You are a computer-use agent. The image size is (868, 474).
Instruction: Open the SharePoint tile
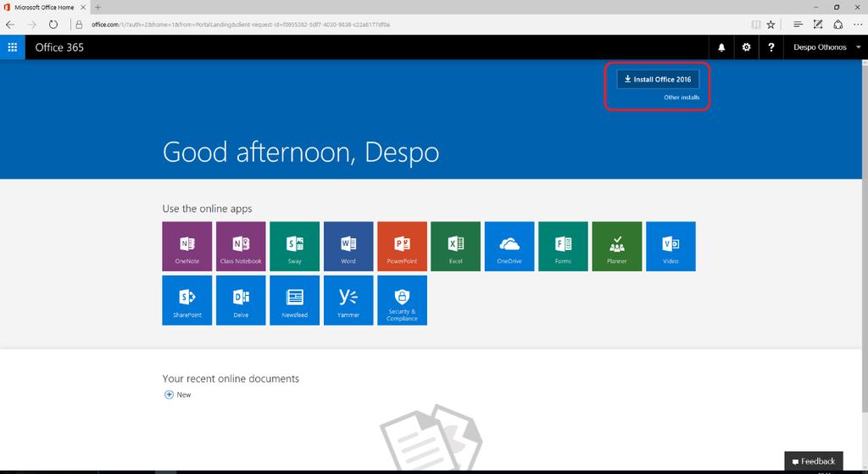[x=187, y=300]
